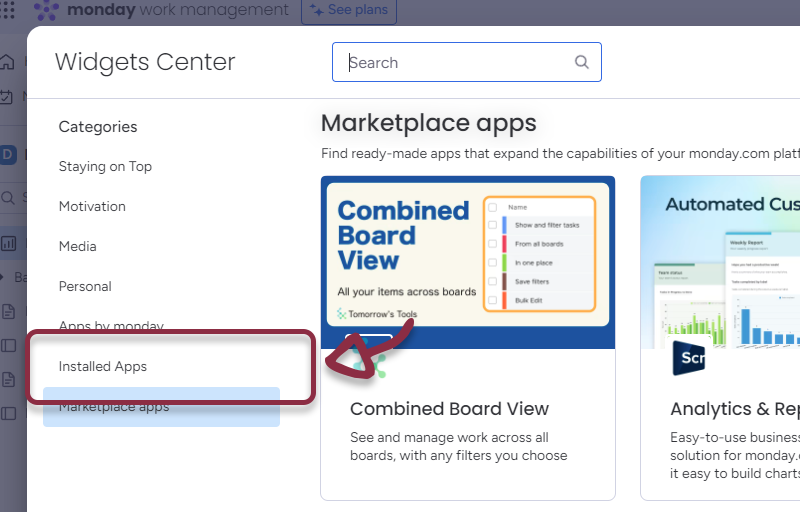Go to Installed Apps category
Image resolution: width=800 pixels, height=512 pixels.
click(103, 366)
